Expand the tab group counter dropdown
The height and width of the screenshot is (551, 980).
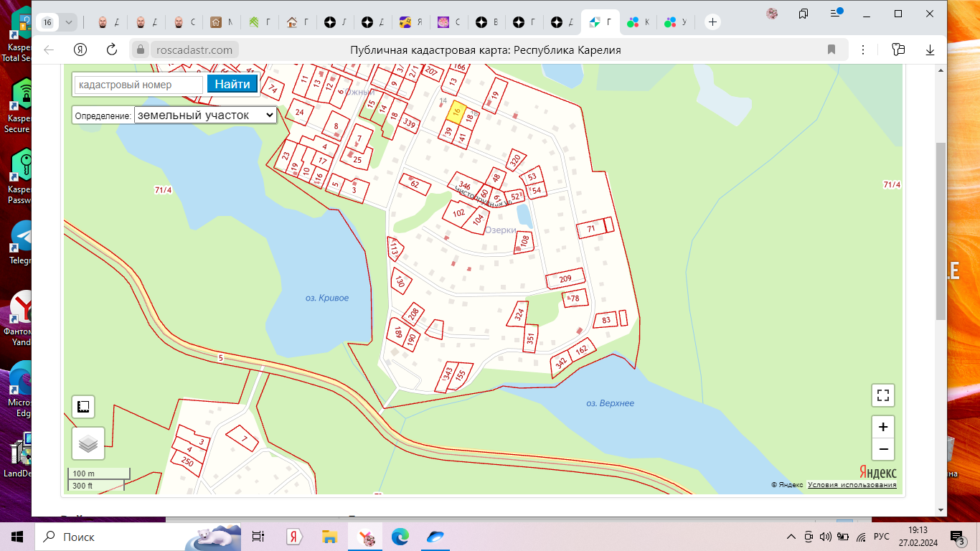(x=68, y=22)
